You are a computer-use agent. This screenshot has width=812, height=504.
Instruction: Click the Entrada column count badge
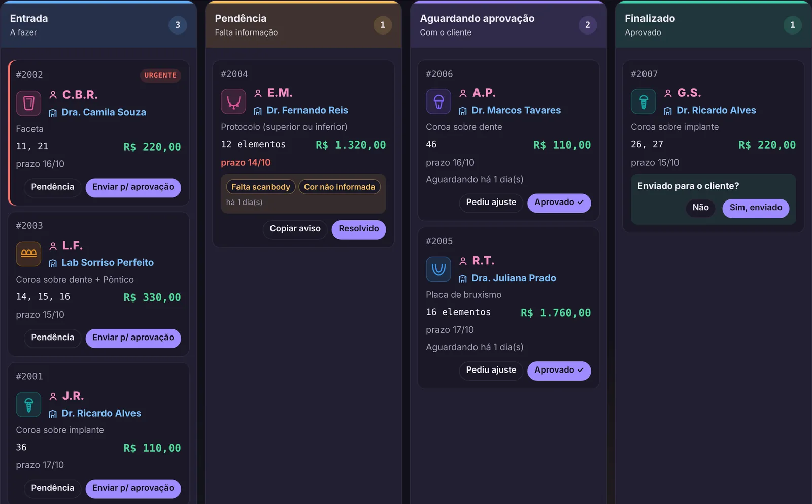coord(178,25)
